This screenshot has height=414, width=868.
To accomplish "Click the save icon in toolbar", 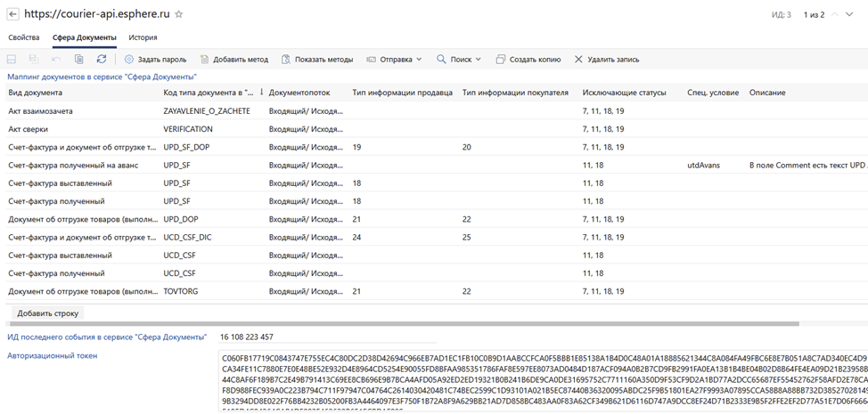I will pos(12,60).
